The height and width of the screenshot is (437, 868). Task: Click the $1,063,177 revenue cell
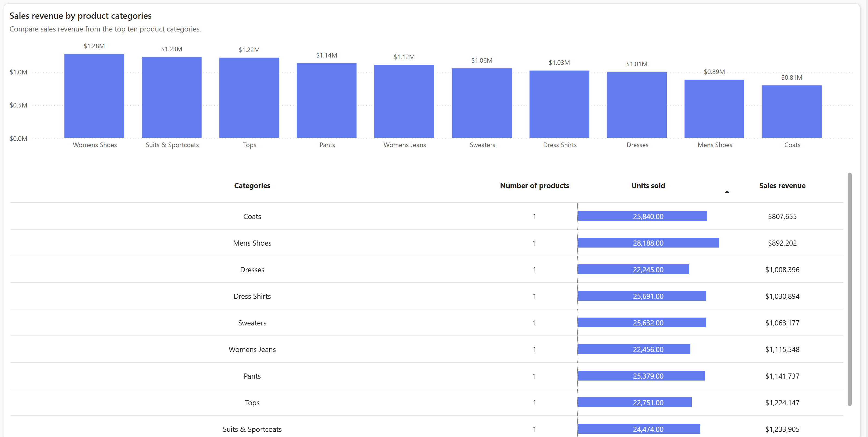coord(782,323)
